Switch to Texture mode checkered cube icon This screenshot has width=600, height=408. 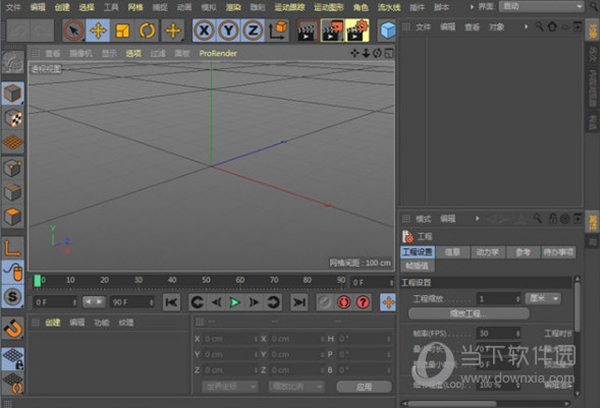(x=13, y=118)
